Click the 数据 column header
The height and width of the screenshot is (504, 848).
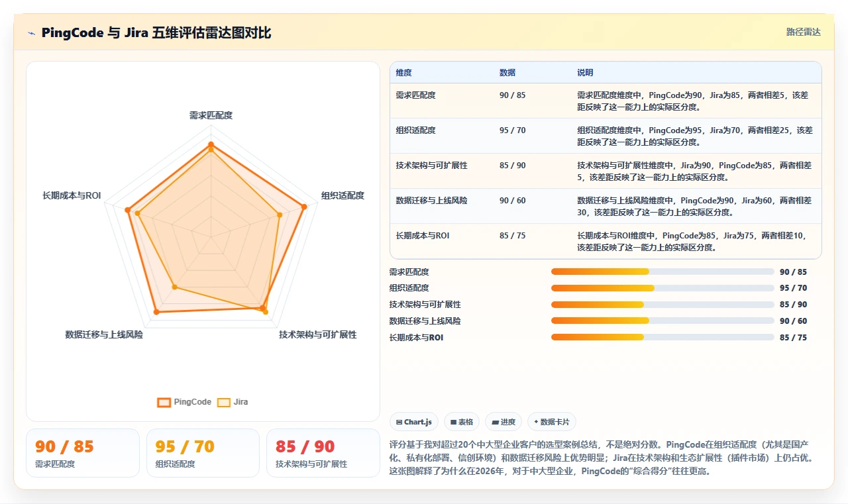[507, 73]
